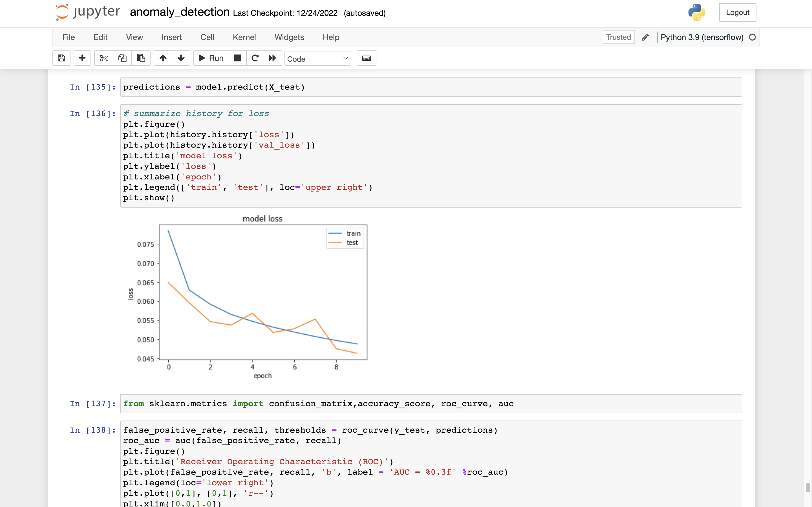This screenshot has width=812, height=507.
Task: Click the Logout button
Action: pyautogui.click(x=737, y=12)
